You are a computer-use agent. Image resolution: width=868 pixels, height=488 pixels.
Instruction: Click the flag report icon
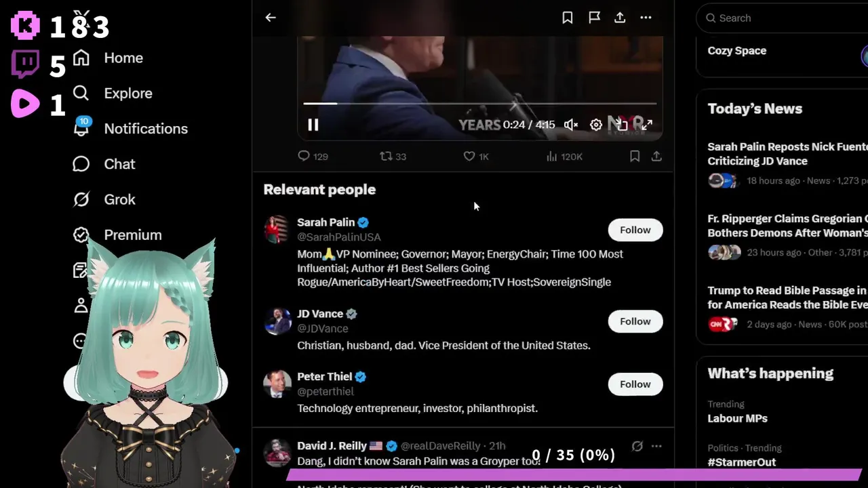coord(594,18)
